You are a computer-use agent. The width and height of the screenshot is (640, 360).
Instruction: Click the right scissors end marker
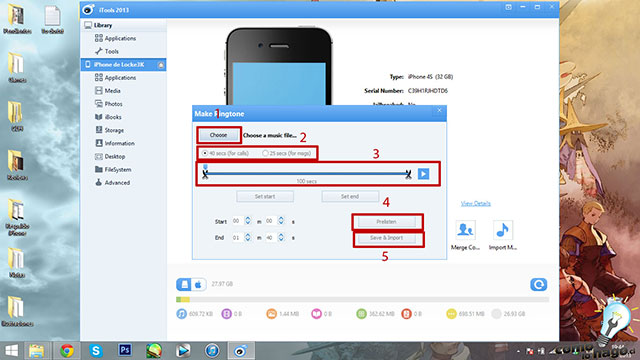(x=408, y=174)
